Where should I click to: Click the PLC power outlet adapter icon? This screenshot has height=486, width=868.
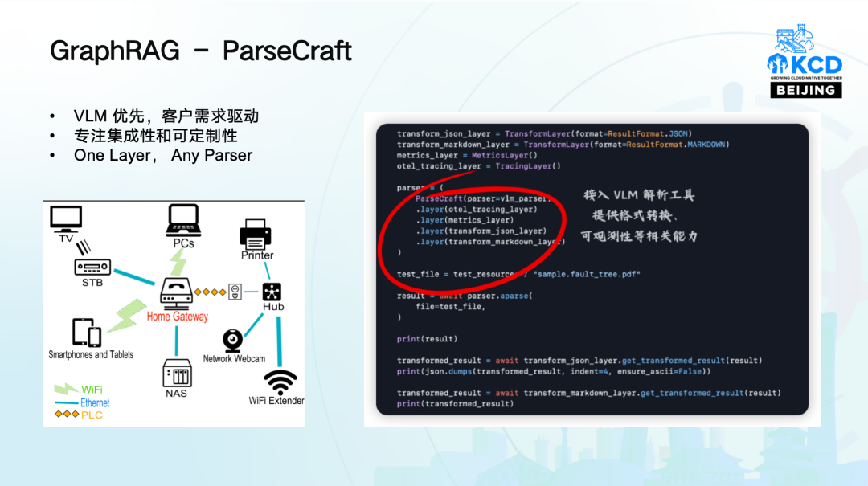pyautogui.click(x=235, y=292)
